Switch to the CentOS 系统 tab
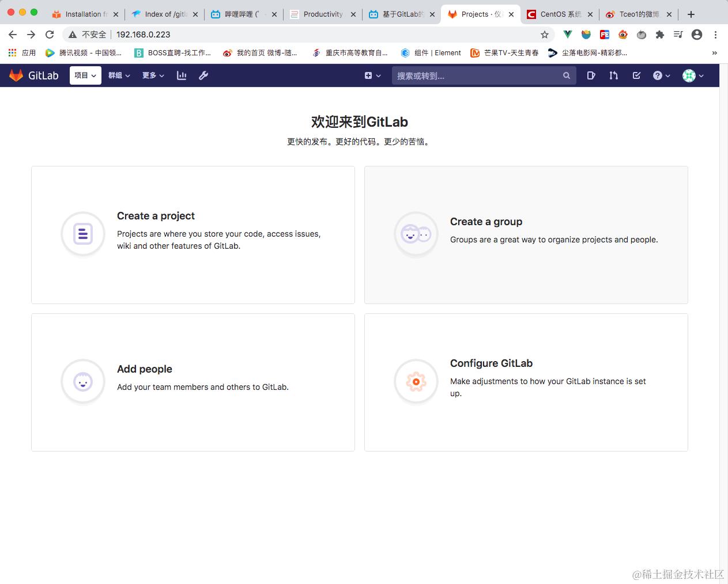Viewport: 728px width, 584px height. pos(560,14)
